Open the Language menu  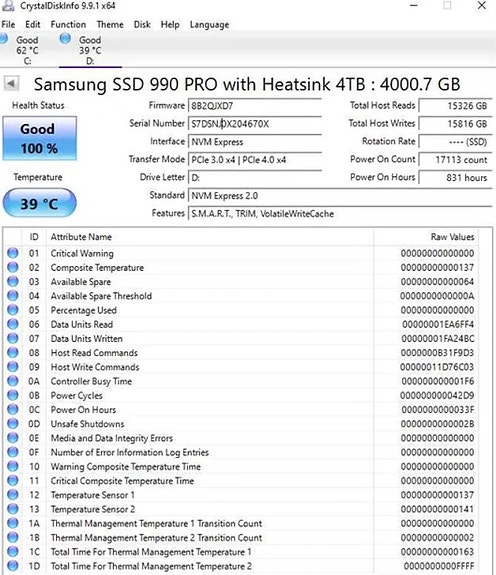pos(209,25)
